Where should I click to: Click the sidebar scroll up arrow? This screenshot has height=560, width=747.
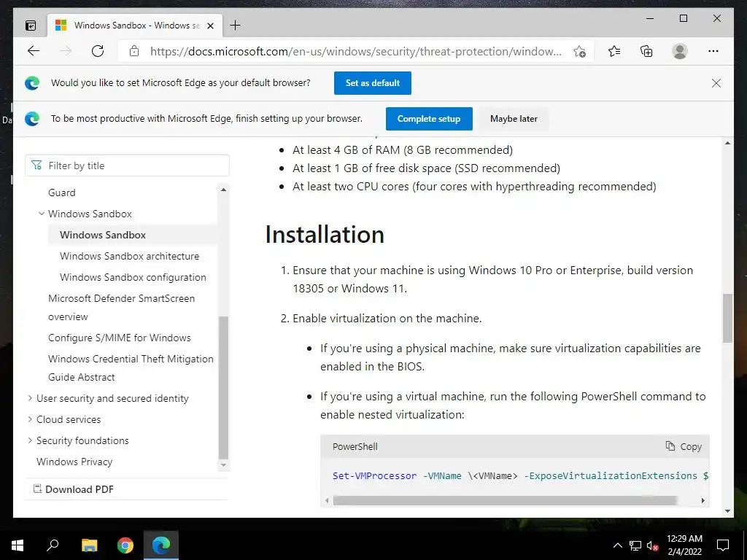(223, 190)
